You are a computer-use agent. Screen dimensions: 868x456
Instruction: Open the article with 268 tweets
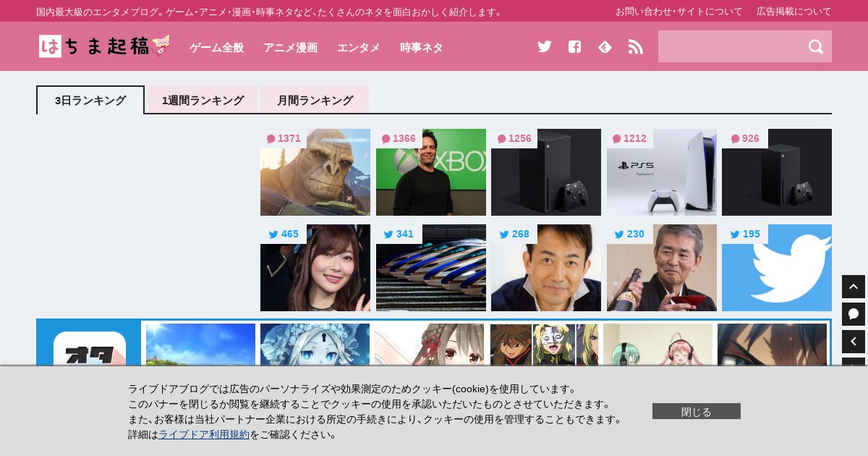coord(546,268)
